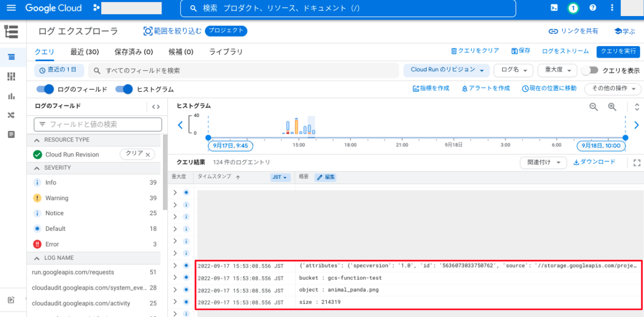Click Stream logs button
Image resolution: width=644 pixels, height=317 pixels.
565,51
